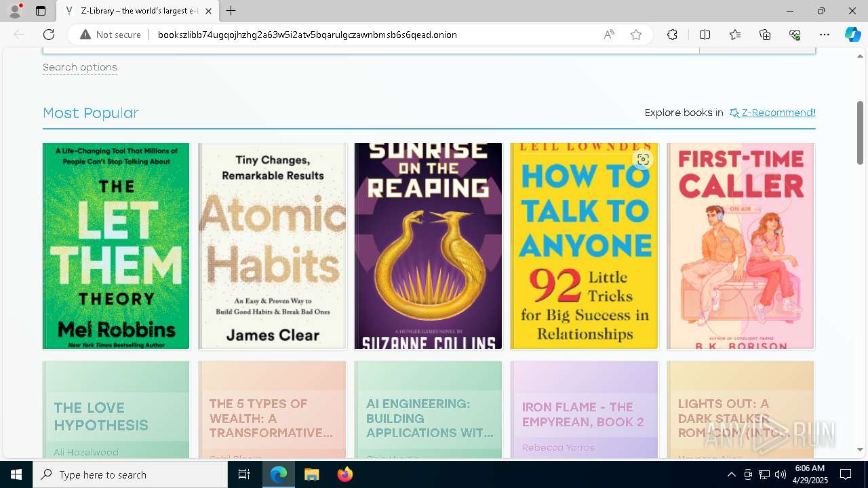The width and height of the screenshot is (868, 488).
Task: Follow the Z-Recommend link
Action: pyautogui.click(x=778, y=113)
